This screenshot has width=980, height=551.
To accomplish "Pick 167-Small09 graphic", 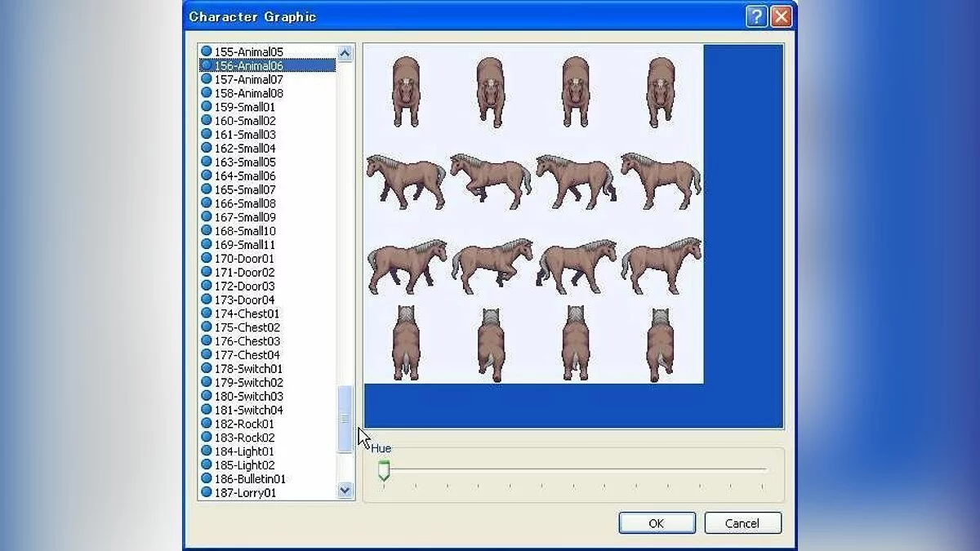I will click(x=268, y=217).
